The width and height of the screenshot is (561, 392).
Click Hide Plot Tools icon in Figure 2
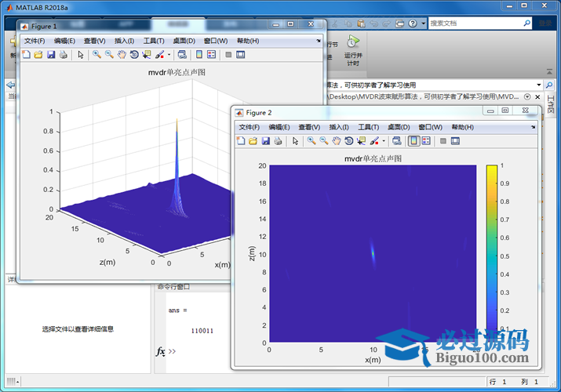coord(443,141)
